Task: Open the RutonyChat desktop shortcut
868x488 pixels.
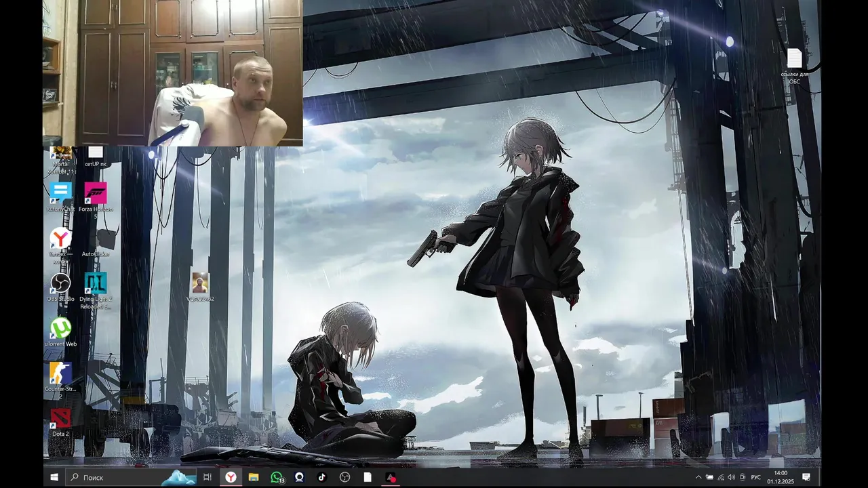Action: pos(60,197)
